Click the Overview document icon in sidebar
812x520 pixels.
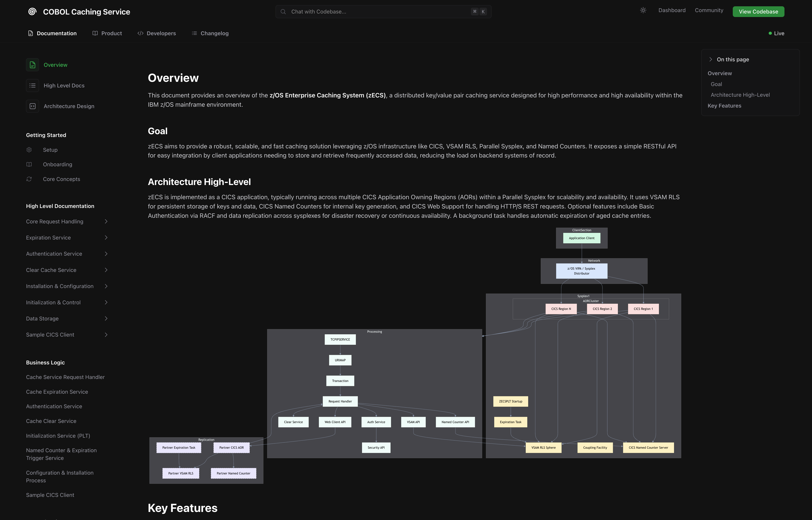pos(32,65)
